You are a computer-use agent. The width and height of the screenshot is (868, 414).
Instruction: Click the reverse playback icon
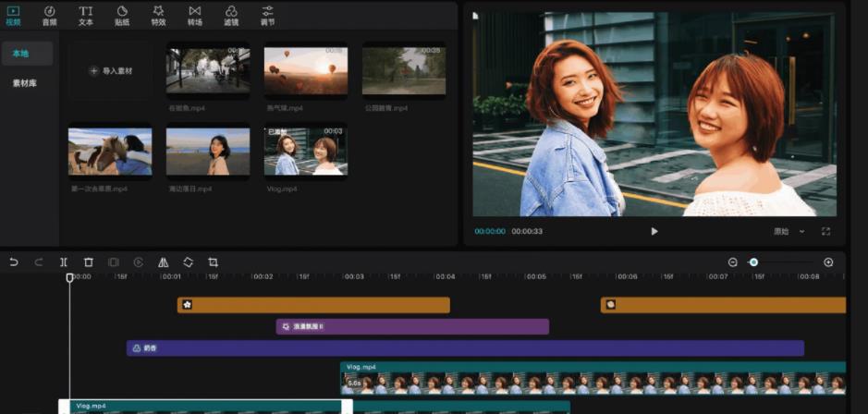coord(139,262)
